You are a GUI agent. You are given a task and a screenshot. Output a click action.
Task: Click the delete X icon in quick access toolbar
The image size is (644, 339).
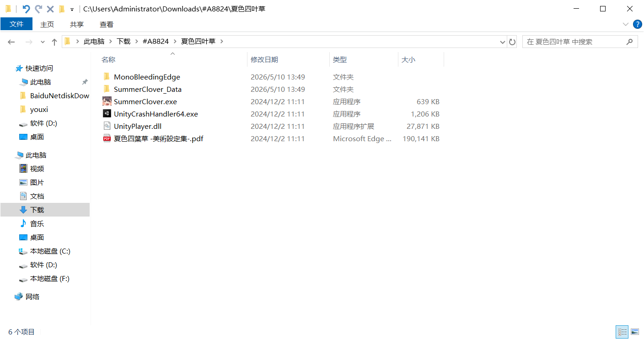[50, 9]
